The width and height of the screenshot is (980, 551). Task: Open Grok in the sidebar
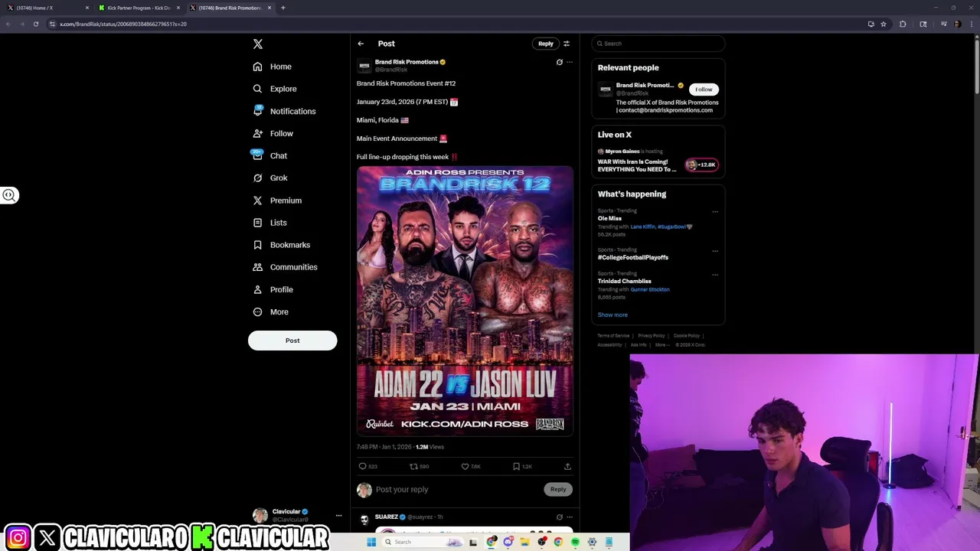tap(270, 178)
